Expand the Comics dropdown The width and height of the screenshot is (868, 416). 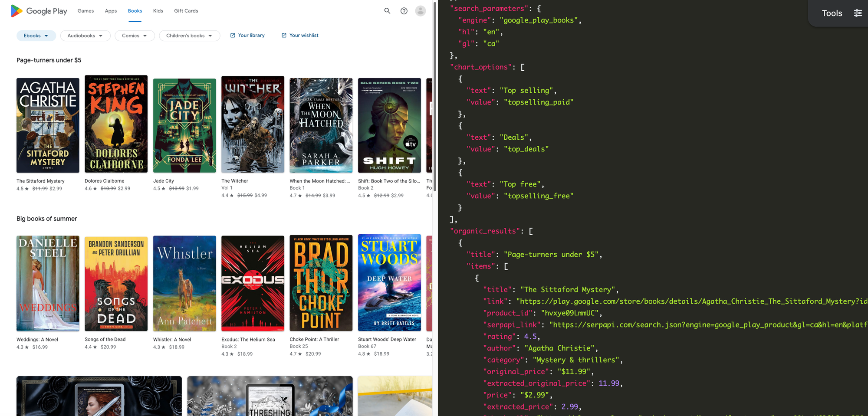tap(135, 36)
